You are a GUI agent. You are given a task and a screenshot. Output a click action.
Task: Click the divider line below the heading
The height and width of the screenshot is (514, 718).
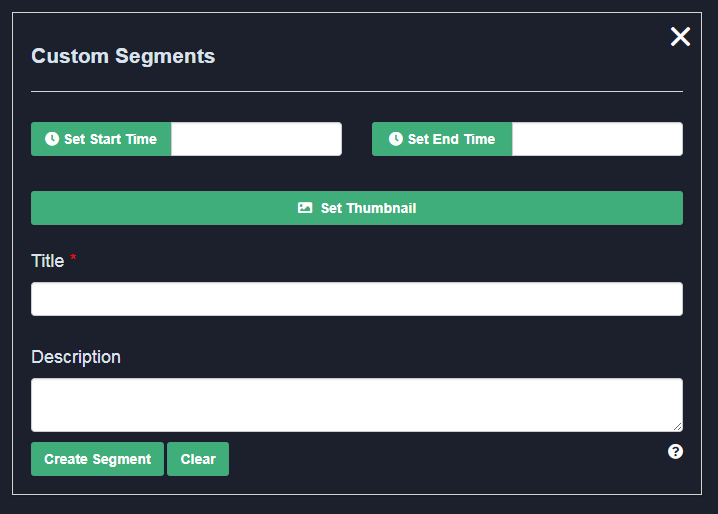coord(357,91)
